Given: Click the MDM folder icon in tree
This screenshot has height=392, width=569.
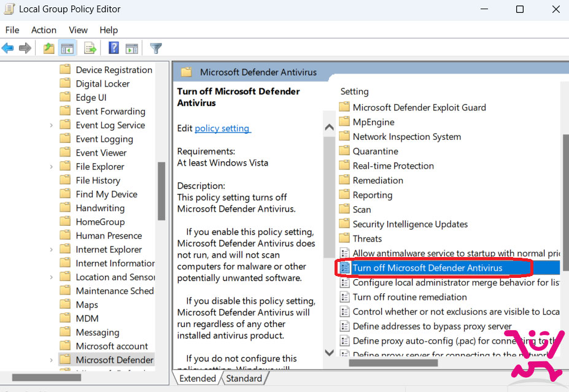Looking at the screenshot, I should click(x=65, y=318).
